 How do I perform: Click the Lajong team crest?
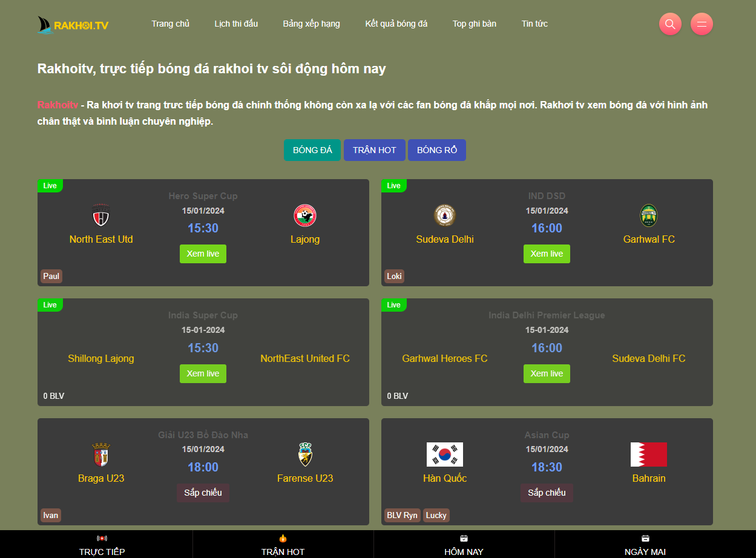coord(305,216)
